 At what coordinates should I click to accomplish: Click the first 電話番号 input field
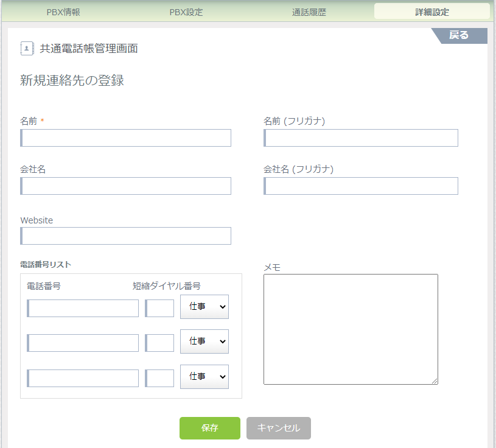click(x=83, y=309)
